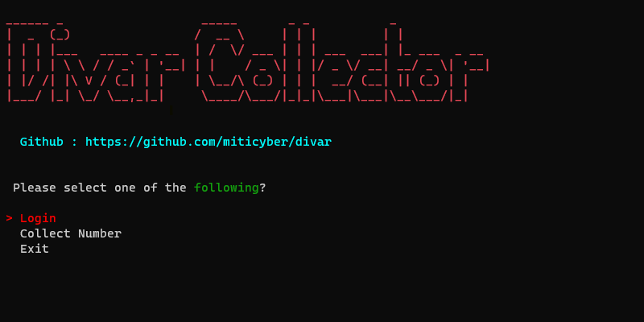Click the word Please in the prompt
644x322 pixels.
35,188
